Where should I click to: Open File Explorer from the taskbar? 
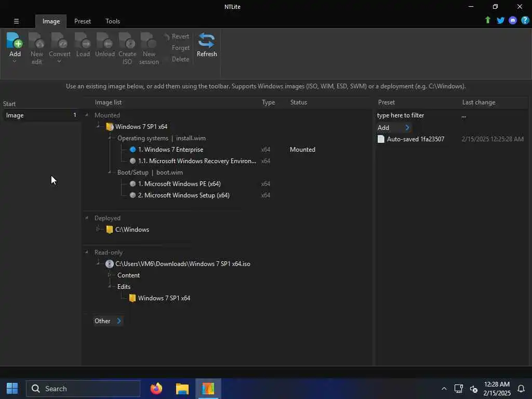[x=182, y=389]
